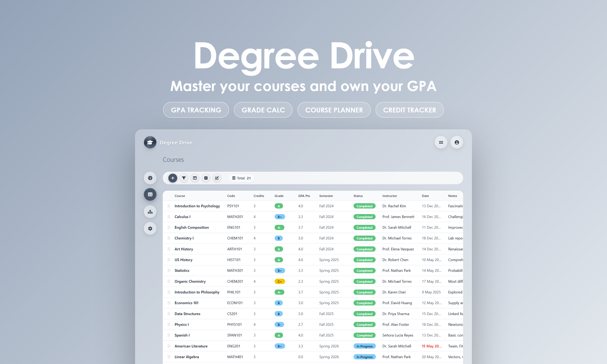Click the drag handle for Data Structures
This screenshot has width=607, height=364.
pos(169,314)
